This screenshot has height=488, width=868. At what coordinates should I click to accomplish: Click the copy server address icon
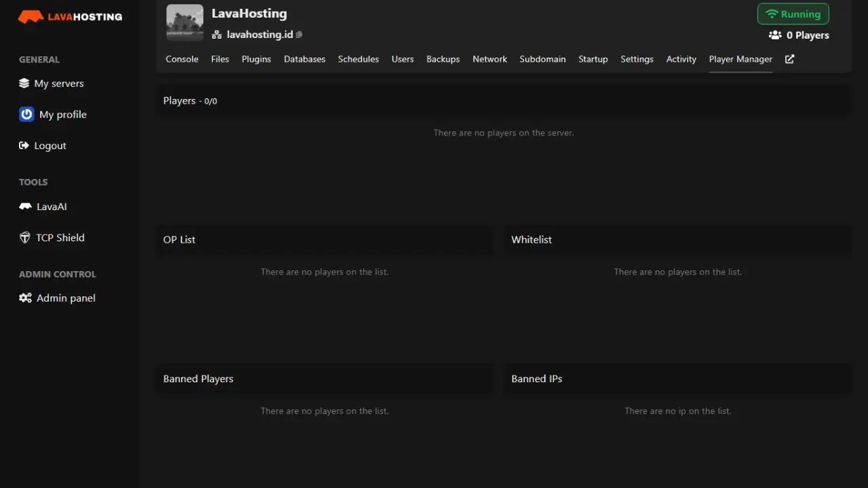(x=298, y=35)
